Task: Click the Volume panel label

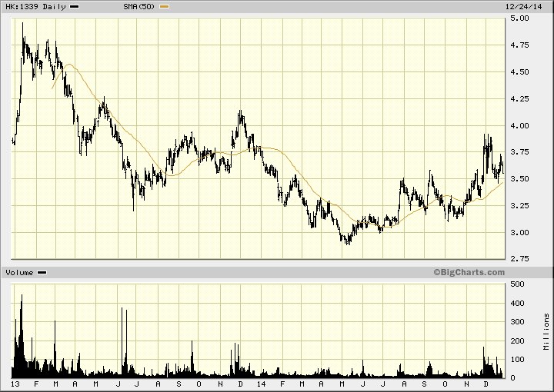Action: click(x=20, y=273)
